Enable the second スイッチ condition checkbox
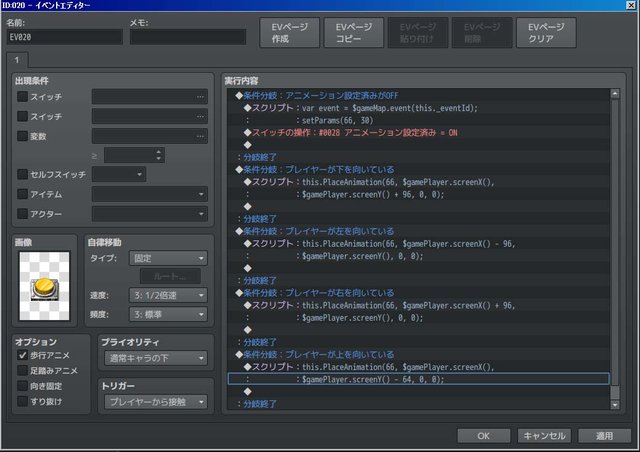640x452 pixels. [22, 116]
